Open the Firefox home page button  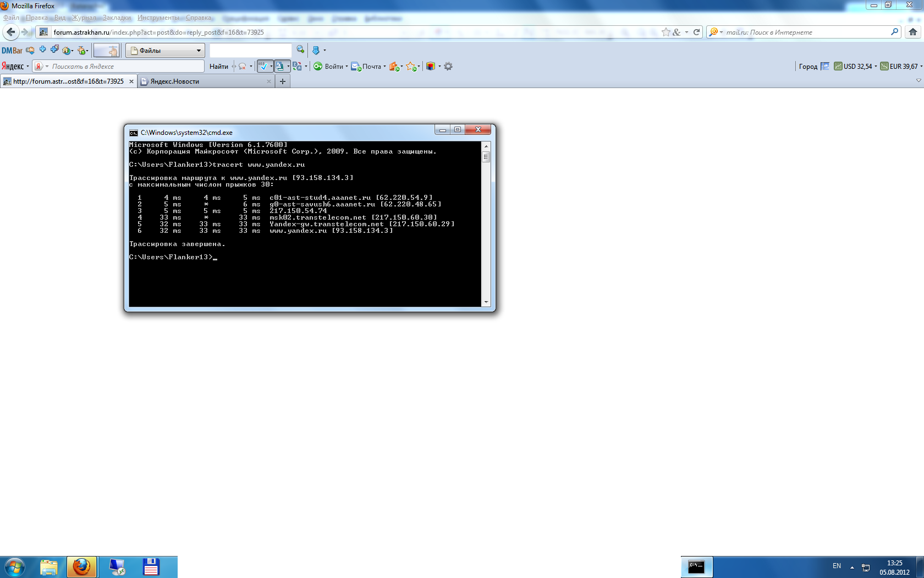point(913,32)
